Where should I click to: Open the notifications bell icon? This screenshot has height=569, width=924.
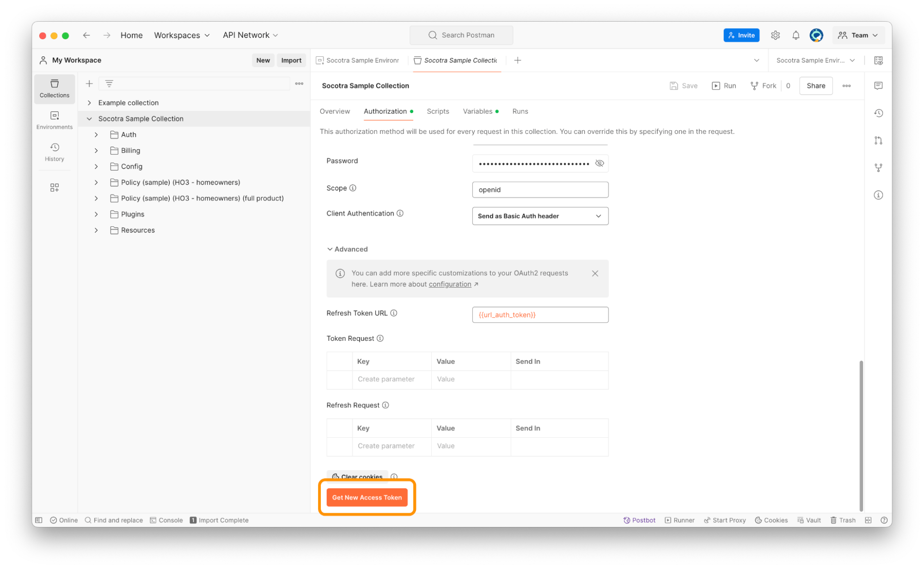pos(795,35)
